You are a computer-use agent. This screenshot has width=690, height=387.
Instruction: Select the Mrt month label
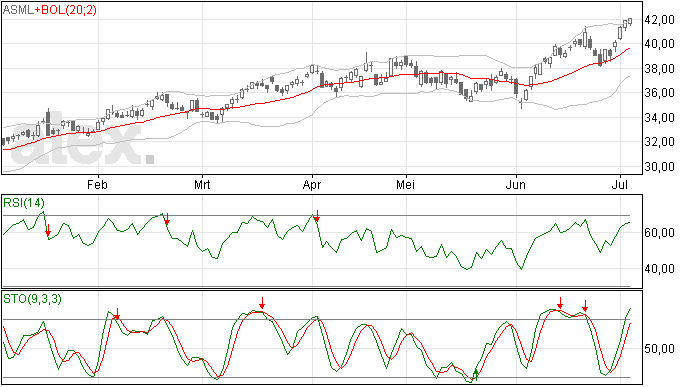[x=202, y=184]
